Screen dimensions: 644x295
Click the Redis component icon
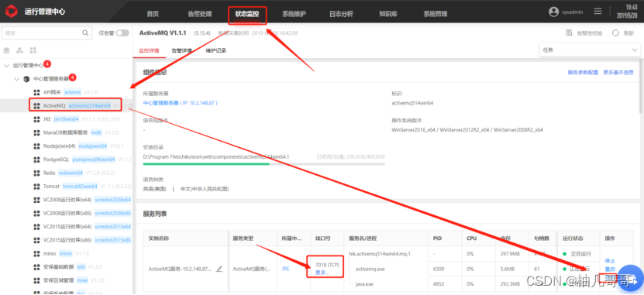point(36,173)
